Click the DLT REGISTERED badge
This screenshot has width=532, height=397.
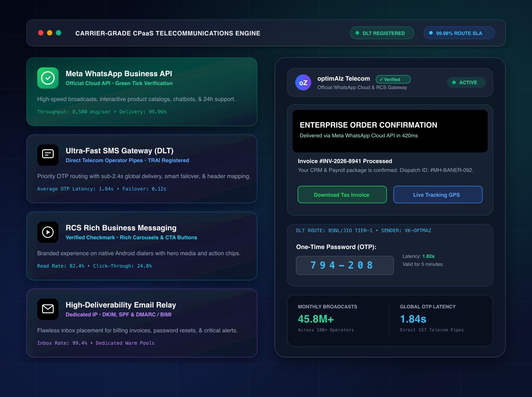pos(382,33)
